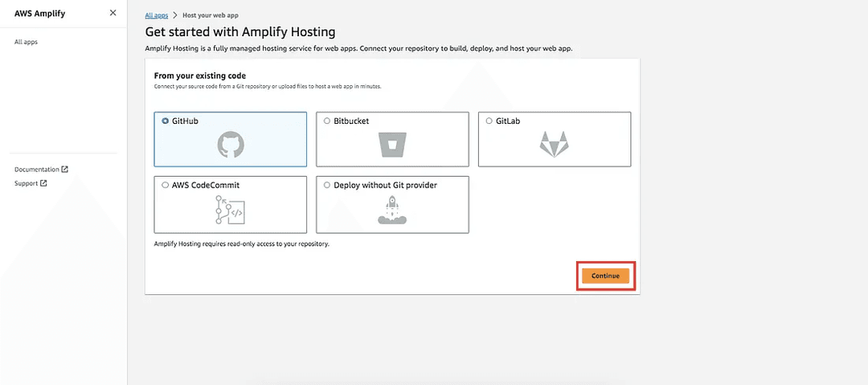This screenshot has width=868, height=385.
Task: Select the GitHub radio button
Action: point(165,121)
